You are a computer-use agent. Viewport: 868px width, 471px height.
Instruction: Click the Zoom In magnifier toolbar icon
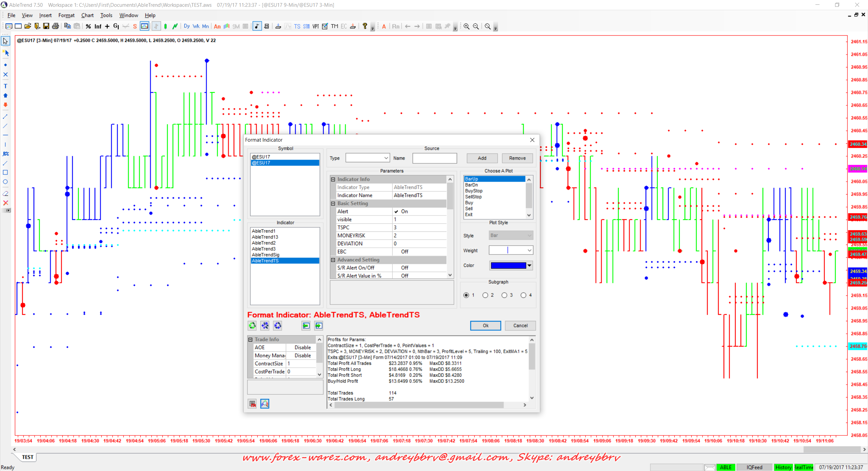[x=467, y=26]
